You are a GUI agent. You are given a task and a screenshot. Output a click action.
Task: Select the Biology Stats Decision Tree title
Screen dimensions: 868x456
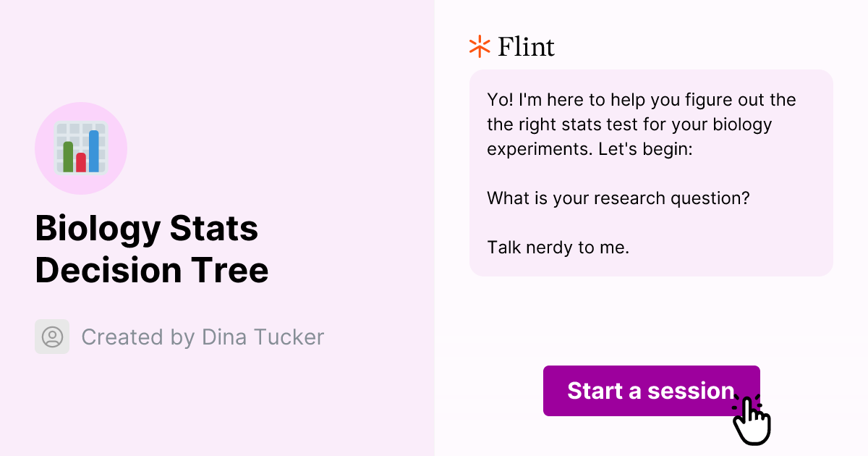151,249
